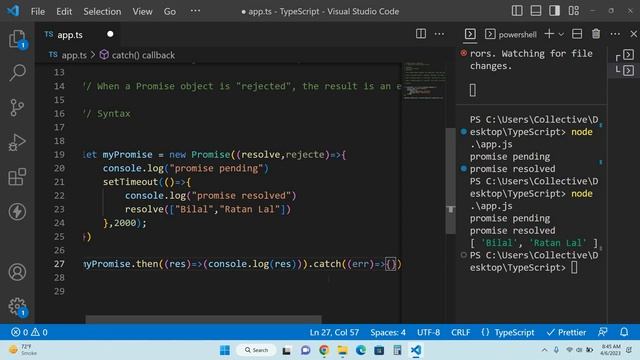
Task: Open the Source Control view
Action: 17,108
